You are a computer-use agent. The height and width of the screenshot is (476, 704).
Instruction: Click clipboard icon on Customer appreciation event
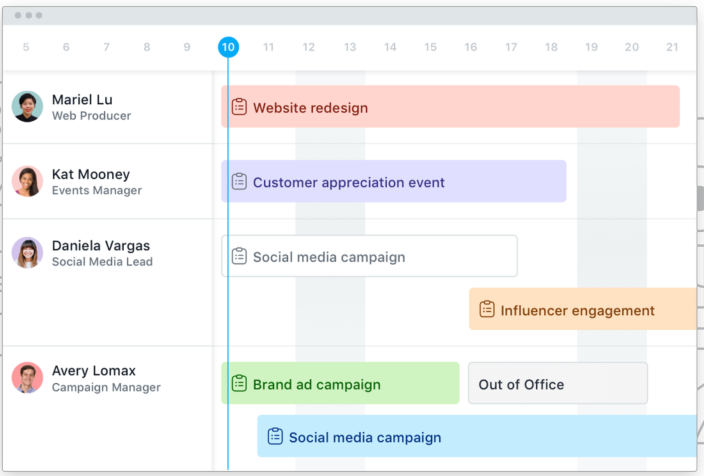[x=239, y=181]
